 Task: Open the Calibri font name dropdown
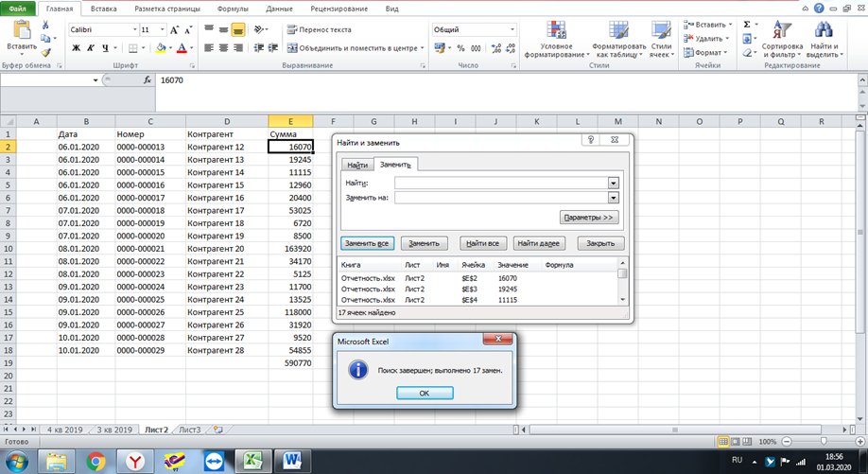click(134, 30)
